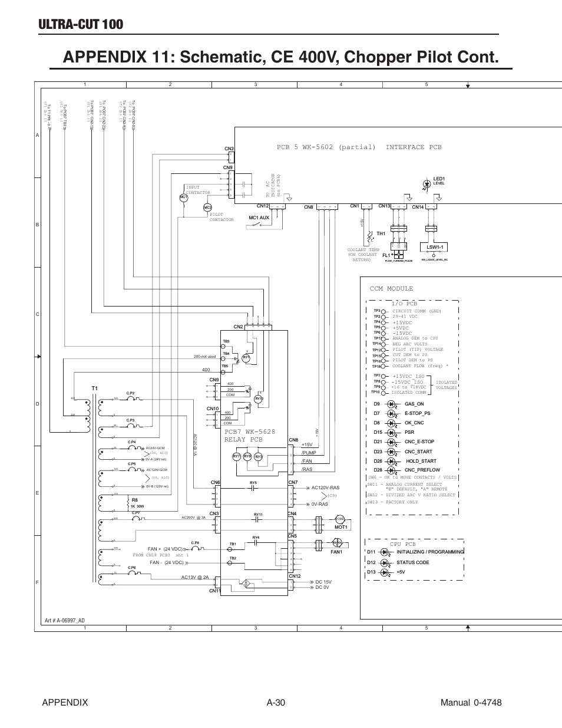The height and width of the screenshot is (728, 562).
Task: Click the MC1 AUX label
Action: [x=259, y=218]
